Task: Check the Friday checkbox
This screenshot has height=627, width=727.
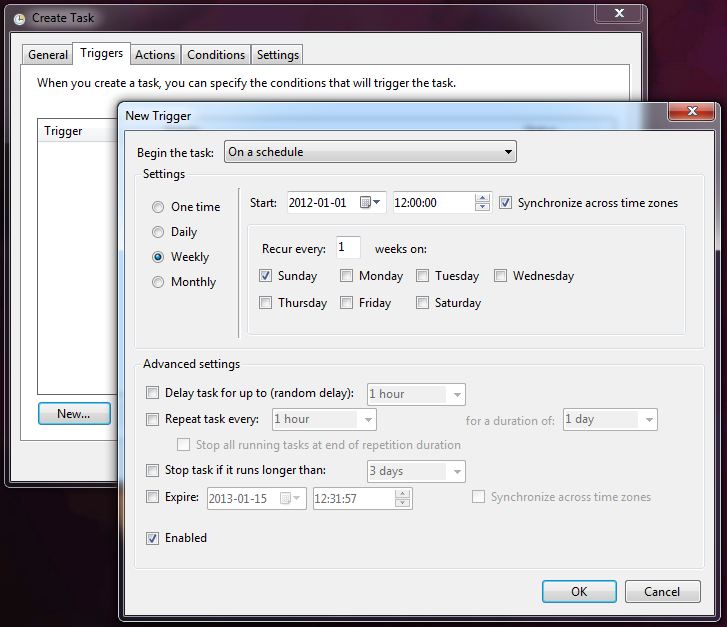Action: point(346,303)
